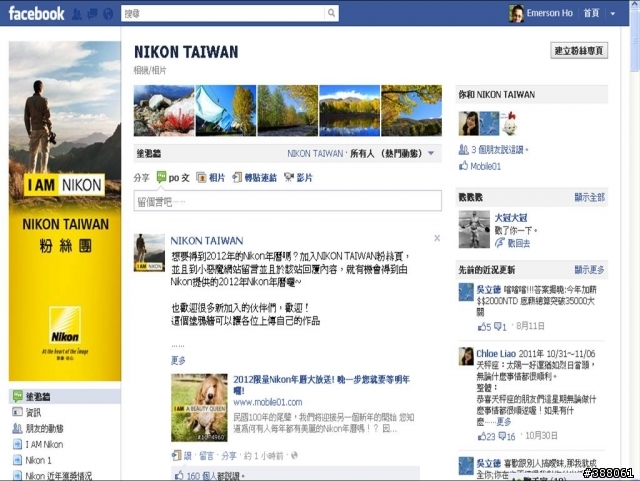Screen dimensions: 640x481
Task: Select the 相片 share option
Action: 211,178
